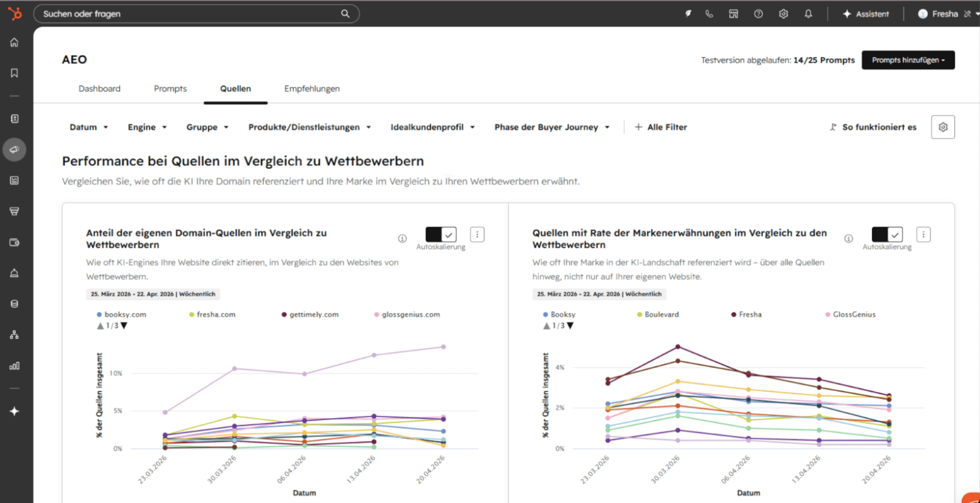Open the Assistent button
The width and height of the screenshot is (980, 503).
(x=866, y=13)
